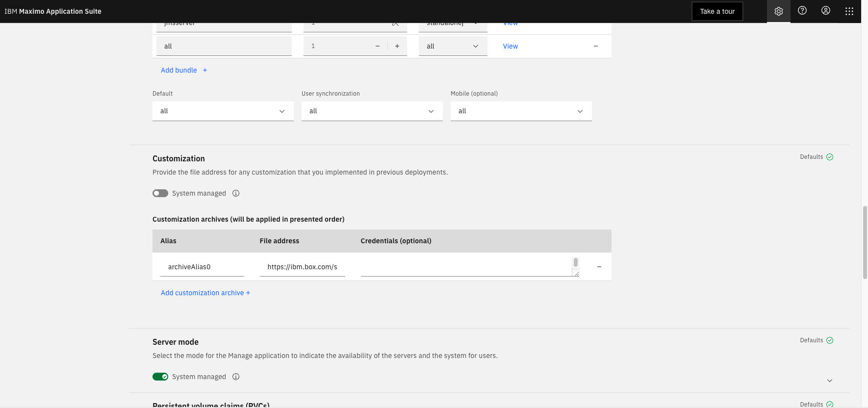The image size is (868, 408).
Task: Open the user profile icon
Action: click(826, 11)
